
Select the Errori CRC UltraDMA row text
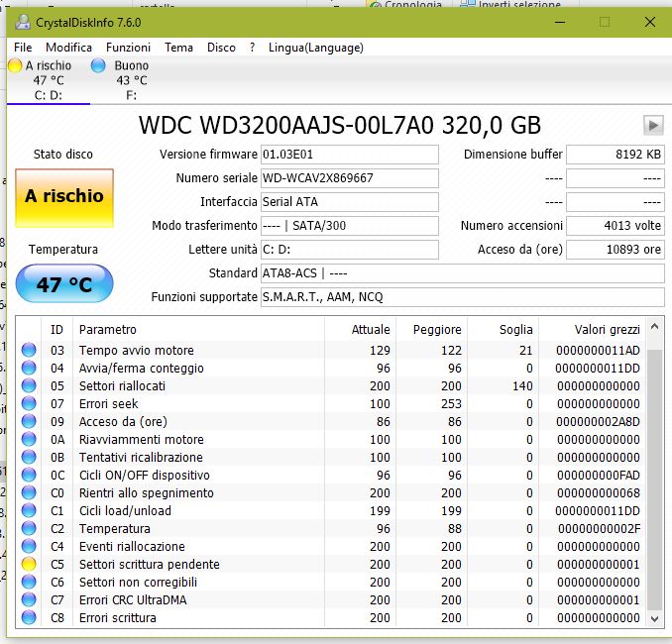point(133,599)
